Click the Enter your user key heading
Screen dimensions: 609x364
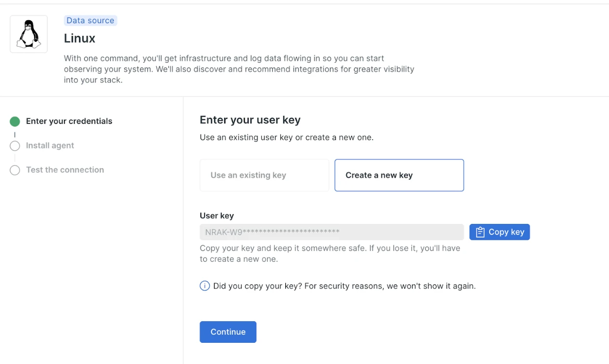(x=250, y=120)
